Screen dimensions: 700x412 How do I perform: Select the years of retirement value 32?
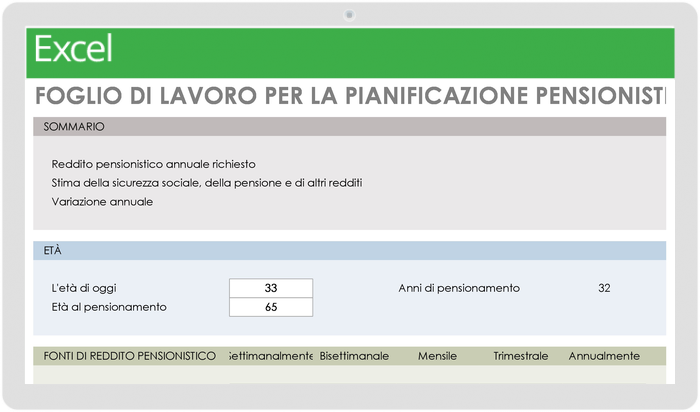pyautogui.click(x=604, y=288)
